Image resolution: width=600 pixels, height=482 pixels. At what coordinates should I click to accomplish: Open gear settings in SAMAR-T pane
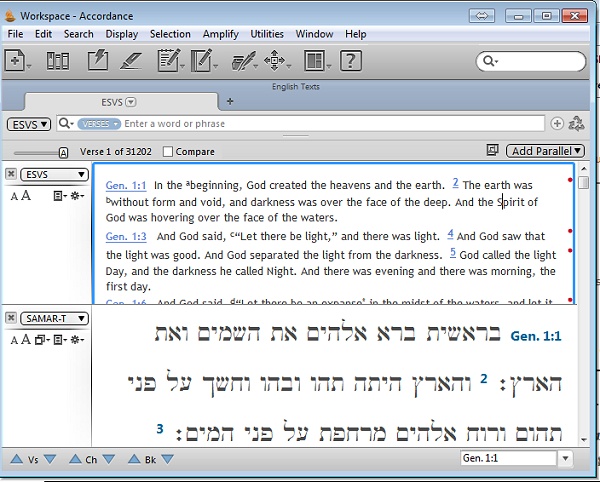(x=76, y=340)
